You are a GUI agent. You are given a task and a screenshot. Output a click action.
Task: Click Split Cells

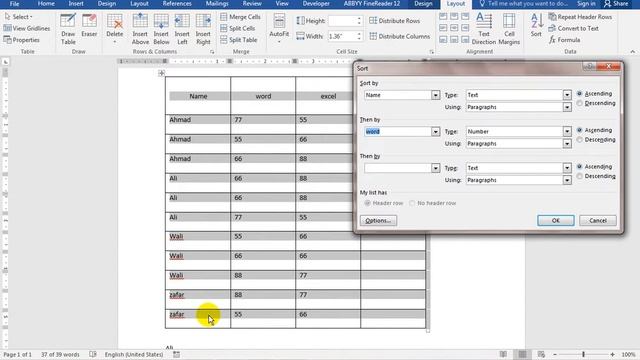pos(238,29)
